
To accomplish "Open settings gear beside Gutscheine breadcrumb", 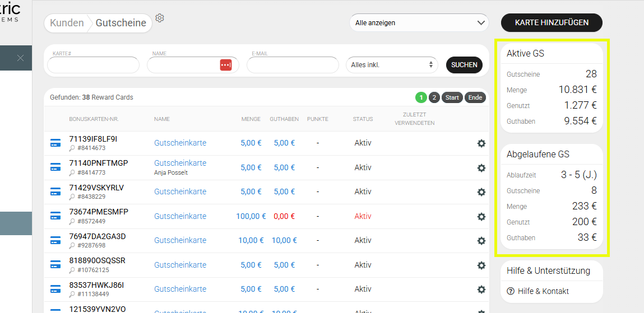I will tap(160, 18).
